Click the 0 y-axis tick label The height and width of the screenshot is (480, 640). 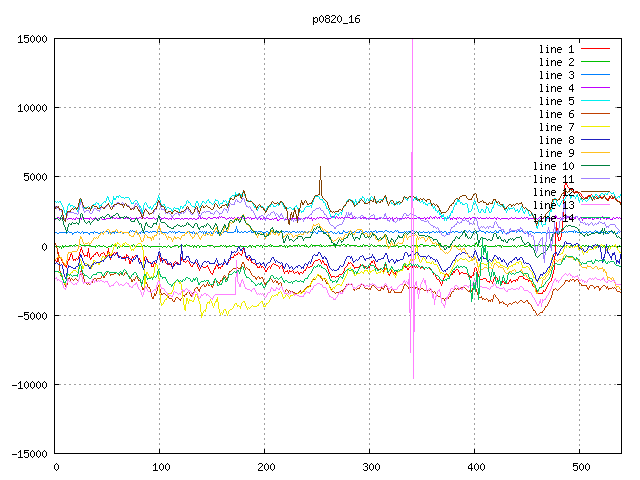pyautogui.click(x=45, y=246)
